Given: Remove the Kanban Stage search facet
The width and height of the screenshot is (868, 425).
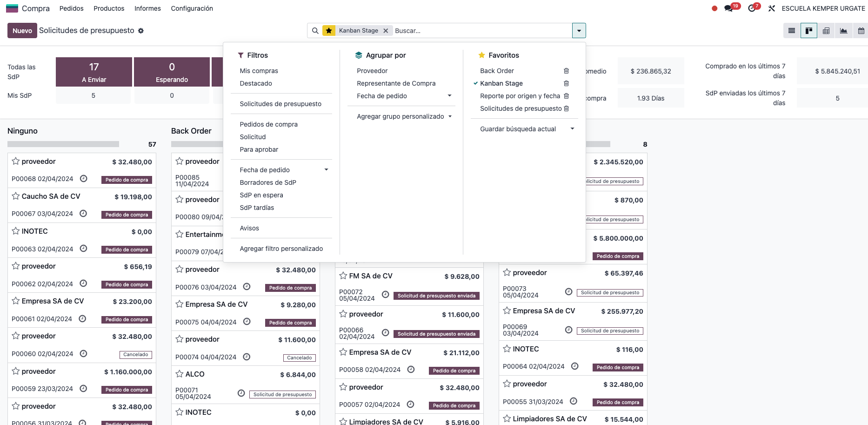Looking at the screenshot, I should (x=386, y=31).
